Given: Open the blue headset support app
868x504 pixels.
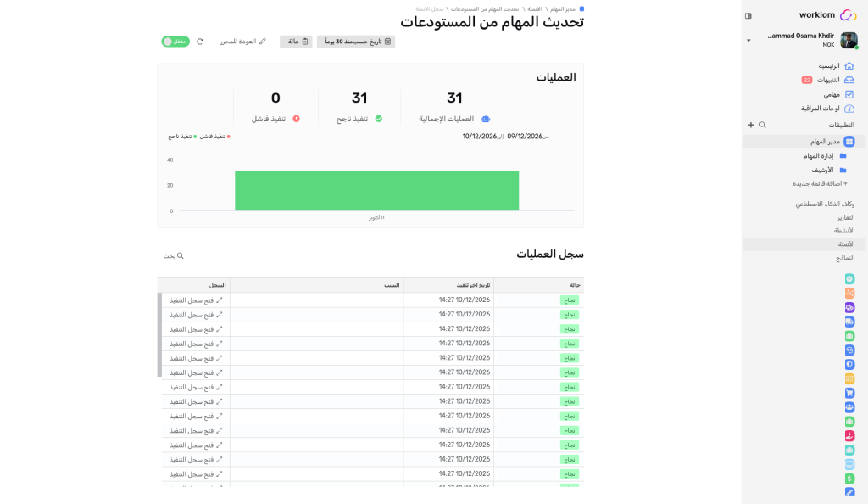Looking at the screenshot, I should [x=849, y=350].
